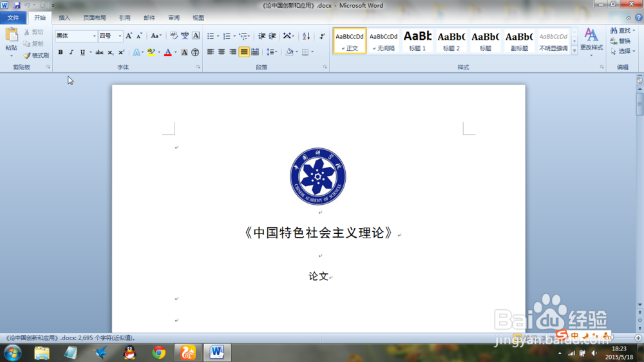Viewport: 644px width, 362px height.
Task: Click the Sort (A-Z) icon
Action: [x=306, y=36]
